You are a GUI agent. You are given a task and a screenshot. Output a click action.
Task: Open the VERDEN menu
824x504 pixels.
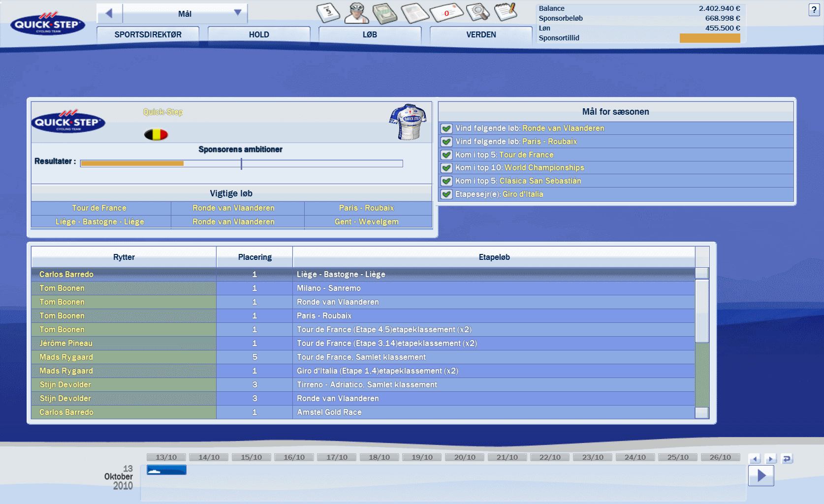point(481,34)
